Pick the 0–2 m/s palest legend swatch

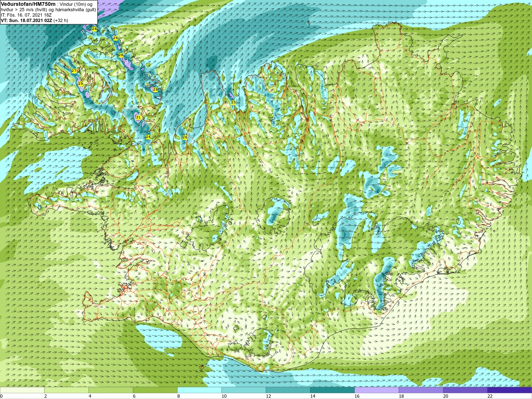pos(22,390)
